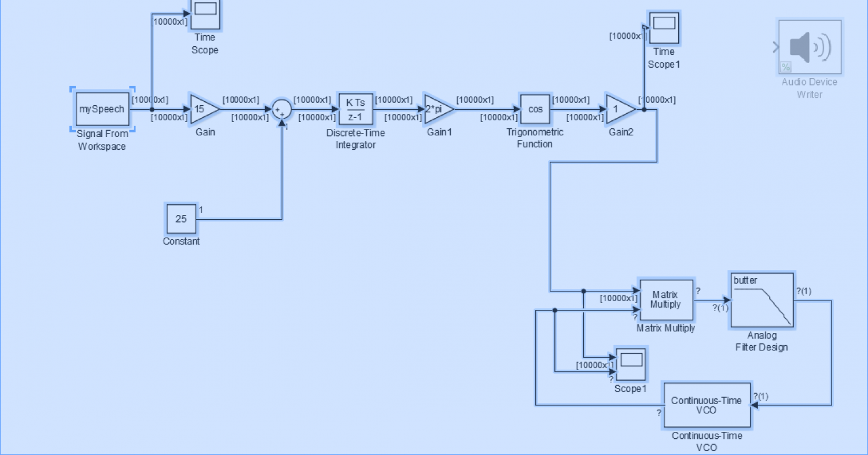Select the mySpeech Signal From Workspace block

[x=102, y=109]
